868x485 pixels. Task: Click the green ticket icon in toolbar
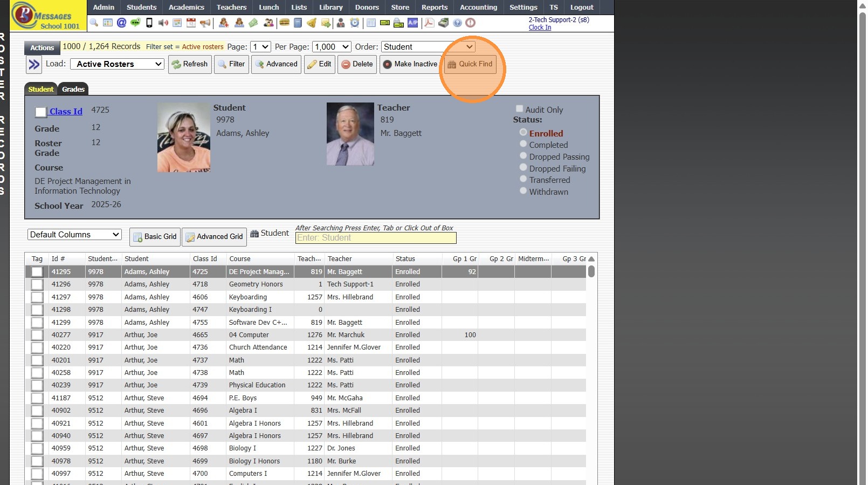coord(253,23)
